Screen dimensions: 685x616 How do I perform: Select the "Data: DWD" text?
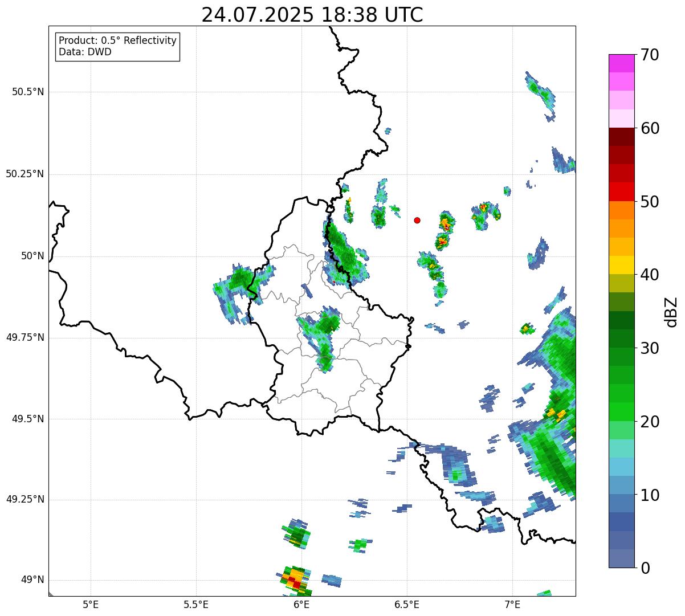[85, 52]
